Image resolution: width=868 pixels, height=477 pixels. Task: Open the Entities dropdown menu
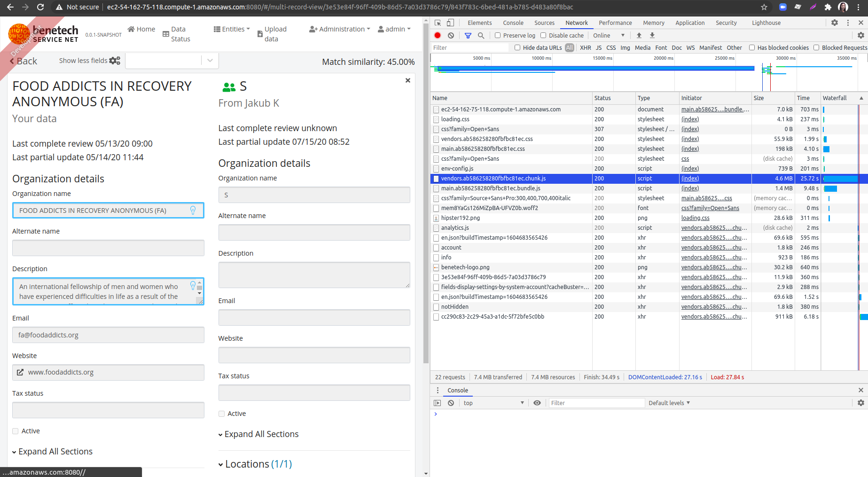pos(231,29)
